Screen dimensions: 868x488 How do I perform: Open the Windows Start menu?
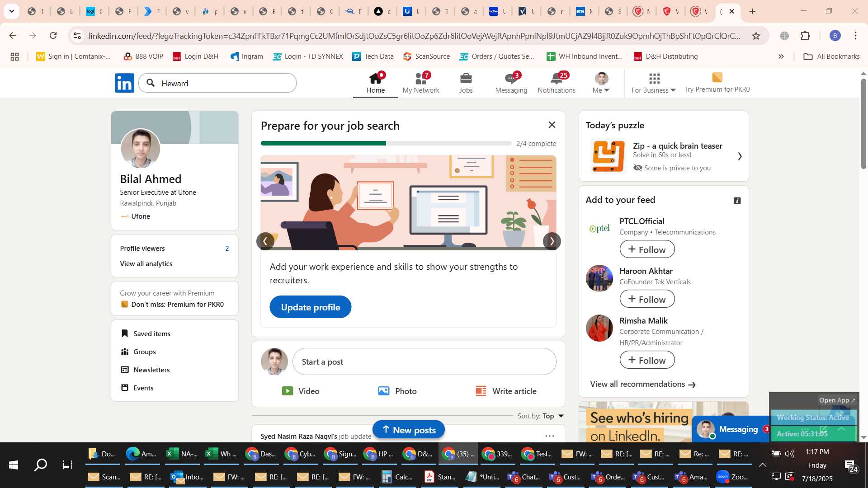coord(14,465)
